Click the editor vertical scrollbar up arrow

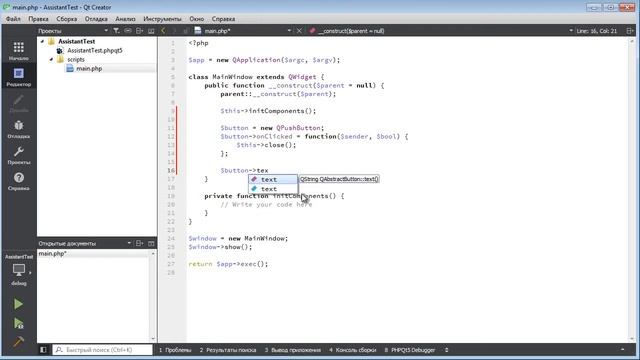click(x=632, y=41)
